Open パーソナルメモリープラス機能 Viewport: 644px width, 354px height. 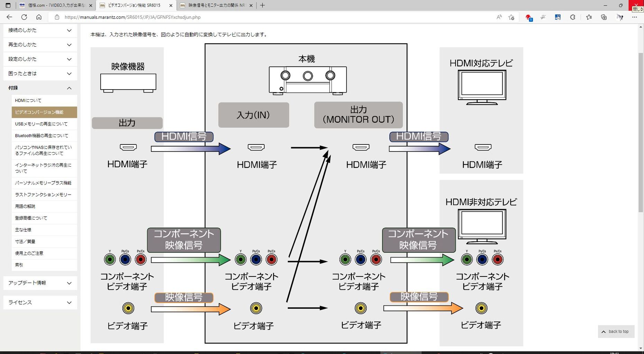click(44, 183)
